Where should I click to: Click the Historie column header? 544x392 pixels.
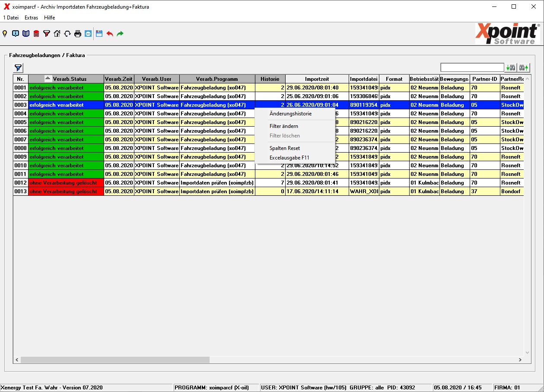[x=270, y=79]
